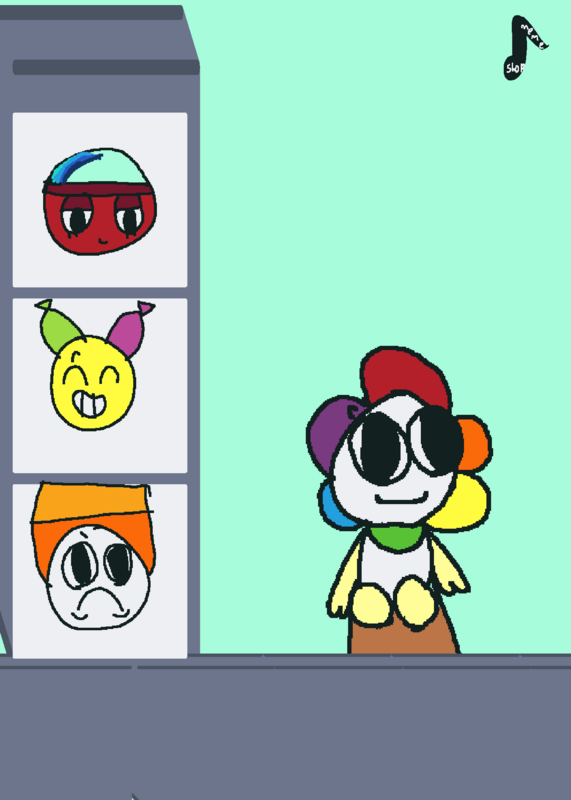The height and width of the screenshot is (800, 571).
Task: Click the gray counter surface below
Action: coord(286,730)
